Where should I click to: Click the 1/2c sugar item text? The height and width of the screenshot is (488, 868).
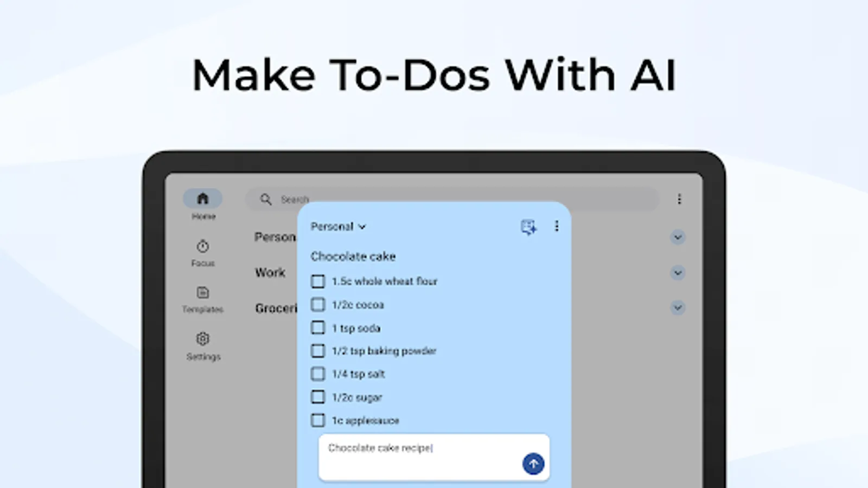pyautogui.click(x=357, y=397)
